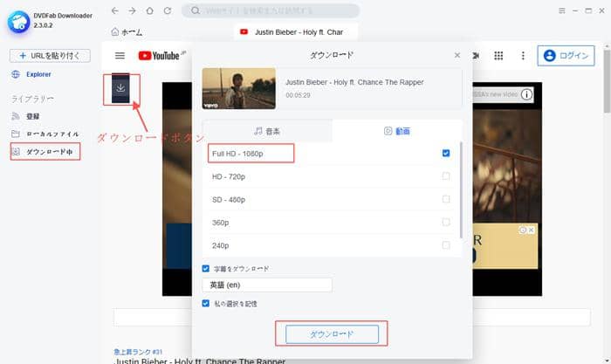Screen dimensions: 611x364
Task: Click URLを貼り付く button in sidebar
Action: [49, 56]
